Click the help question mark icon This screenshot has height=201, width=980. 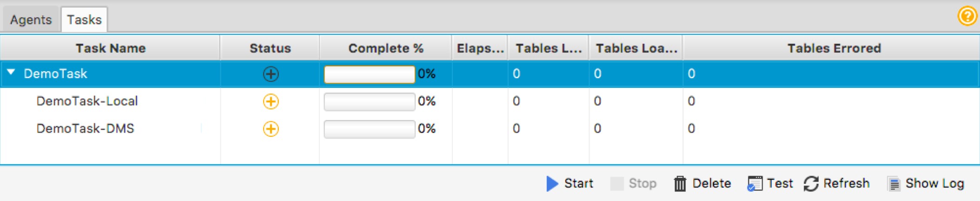[x=967, y=16]
